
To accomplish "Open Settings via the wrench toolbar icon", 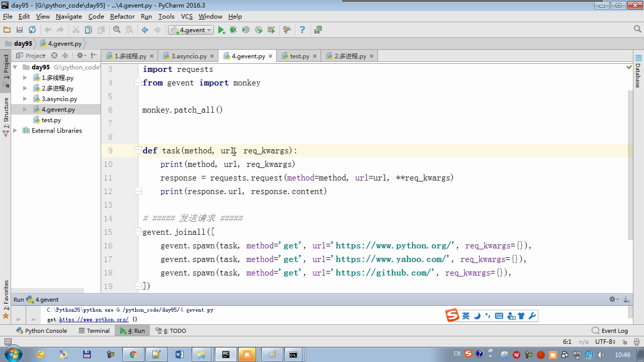I will pos(287,30).
